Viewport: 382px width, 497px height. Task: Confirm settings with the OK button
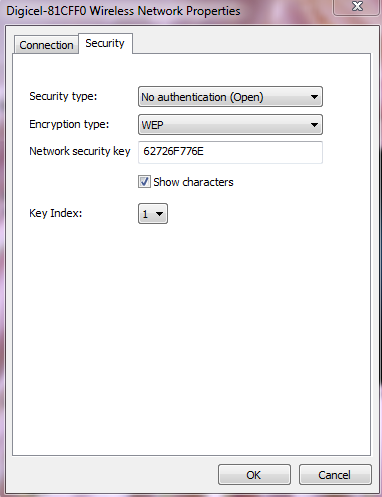coord(254,475)
